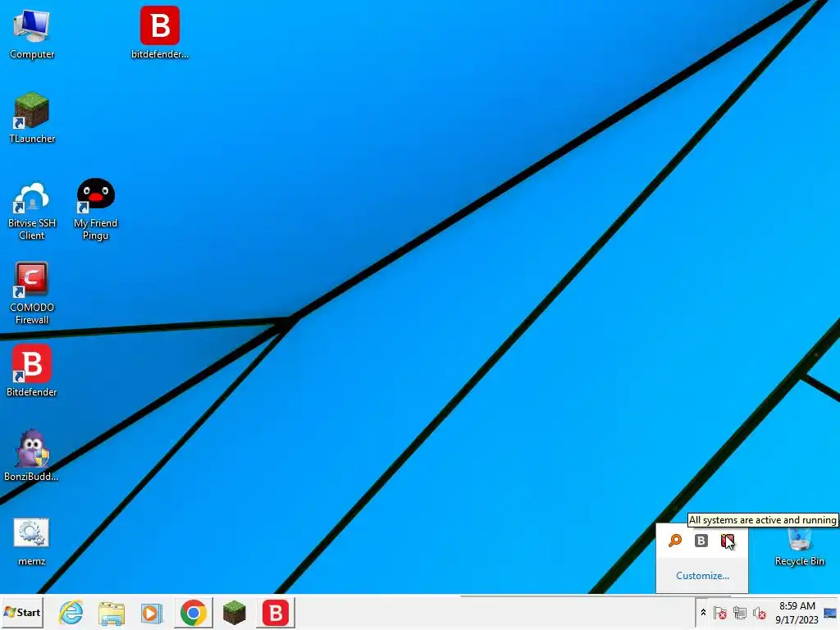840x630 pixels.
Task: Click the Show desktop button
Action: pos(830,612)
